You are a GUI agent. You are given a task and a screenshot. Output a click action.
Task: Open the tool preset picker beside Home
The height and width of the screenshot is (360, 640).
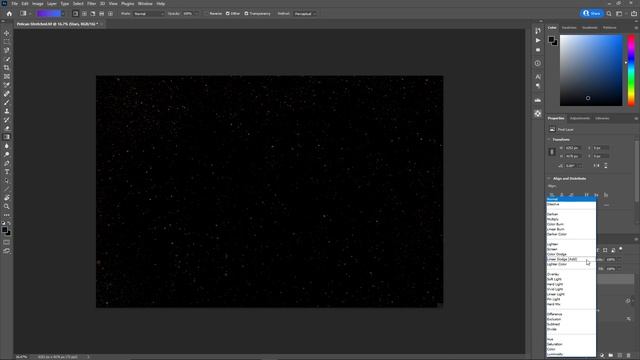[24, 13]
